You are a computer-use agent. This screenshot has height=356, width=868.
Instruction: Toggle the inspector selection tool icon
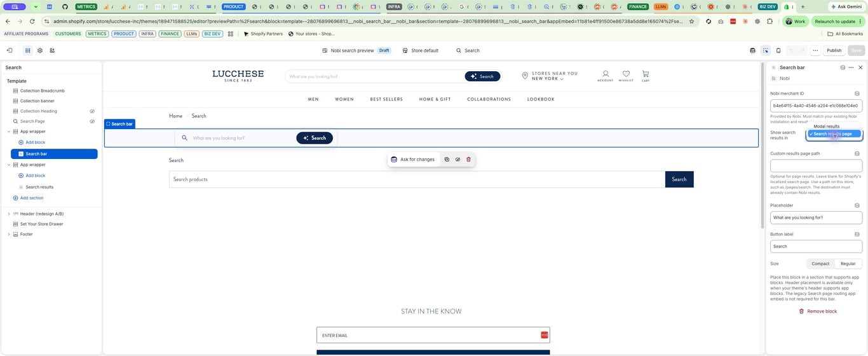[x=766, y=50]
